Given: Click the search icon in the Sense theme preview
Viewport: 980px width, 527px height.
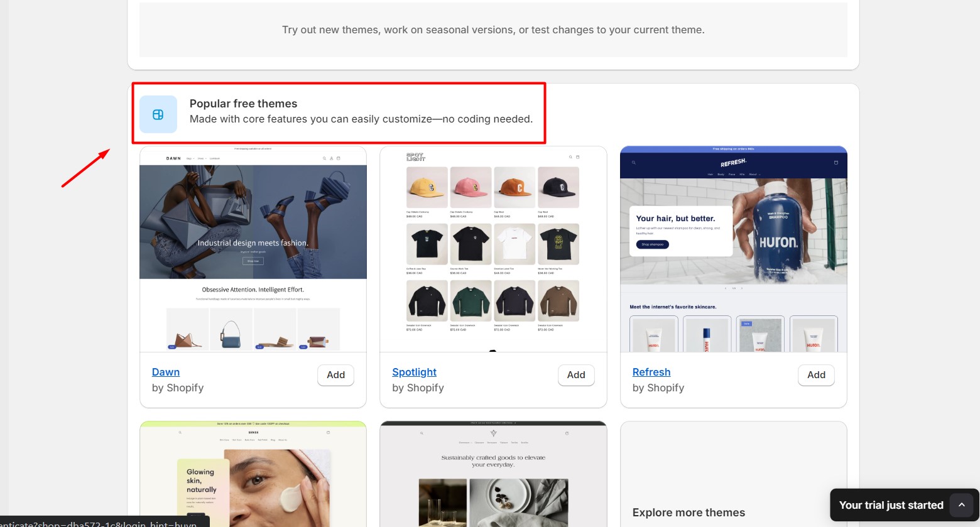Looking at the screenshot, I should click(x=180, y=432).
